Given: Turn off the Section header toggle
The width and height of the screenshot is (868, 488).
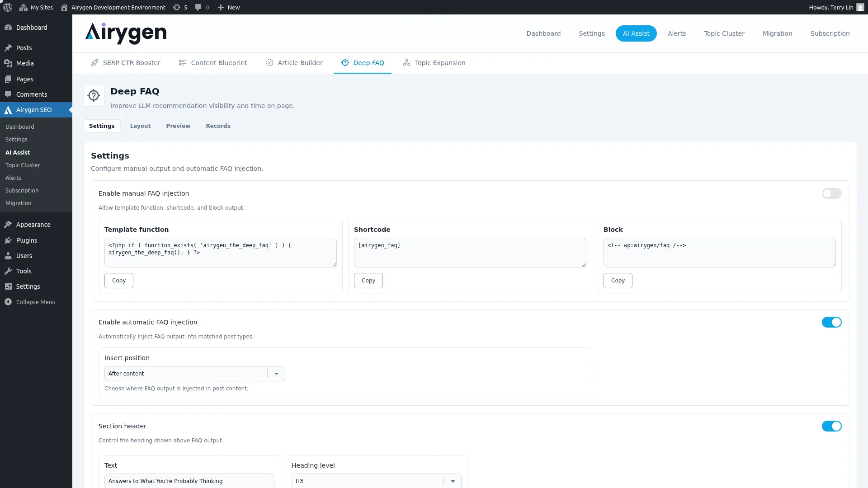Looking at the screenshot, I should [x=831, y=426].
